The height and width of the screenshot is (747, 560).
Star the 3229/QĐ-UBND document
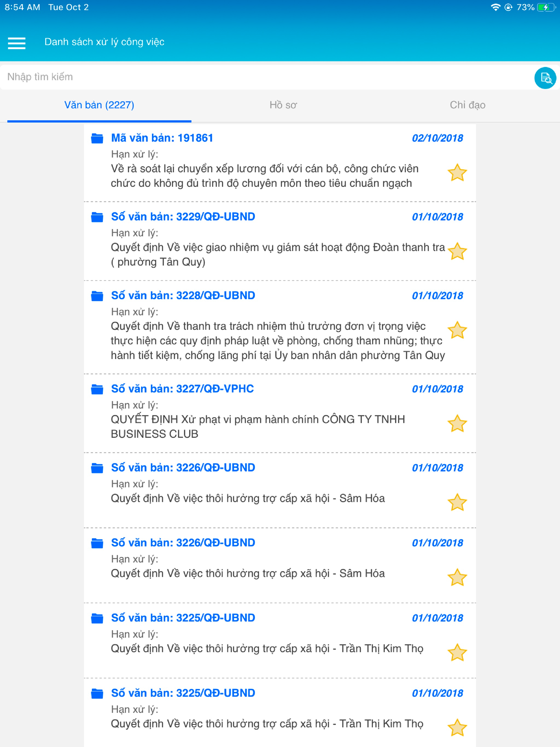tap(457, 251)
